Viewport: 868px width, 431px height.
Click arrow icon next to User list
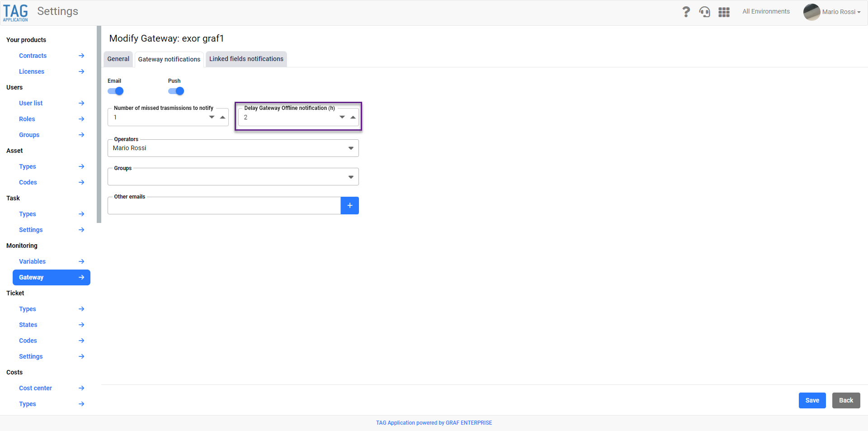81,103
